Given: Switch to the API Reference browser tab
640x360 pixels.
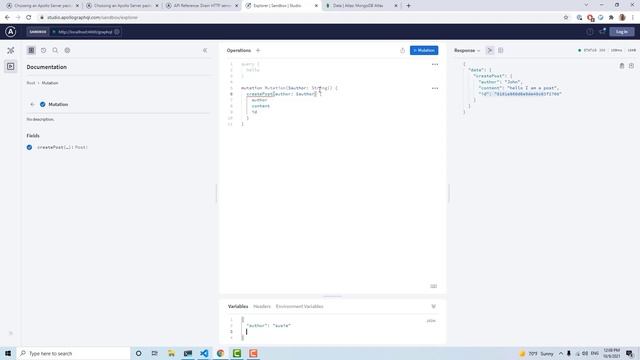Looking at the screenshot, I should click(x=202, y=6).
